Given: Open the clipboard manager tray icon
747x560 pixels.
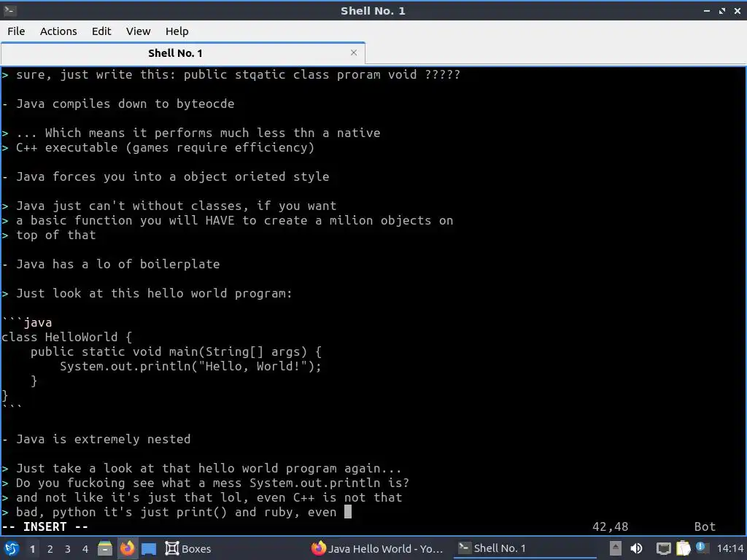Looking at the screenshot, I should click(x=683, y=548).
